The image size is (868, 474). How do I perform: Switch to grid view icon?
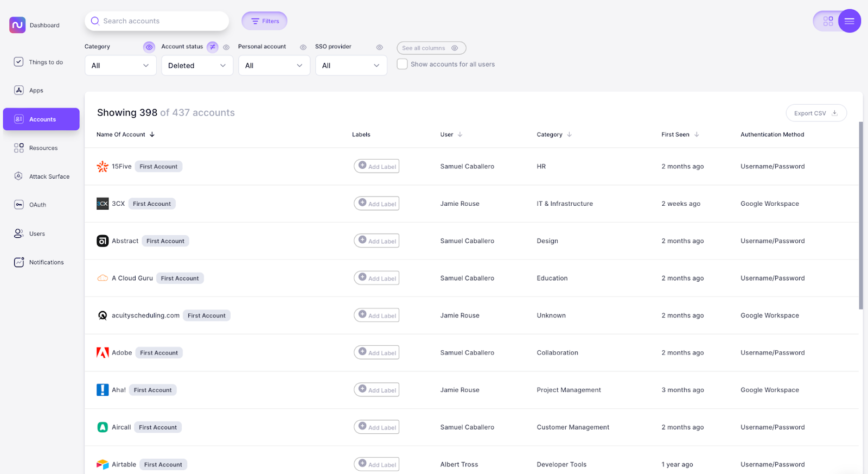(x=828, y=21)
